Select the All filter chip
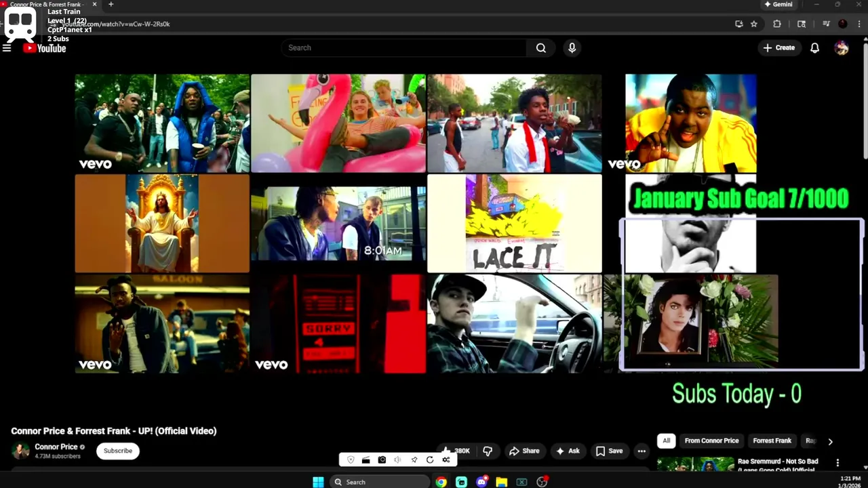Image resolution: width=868 pixels, height=488 pixels. 666,441
